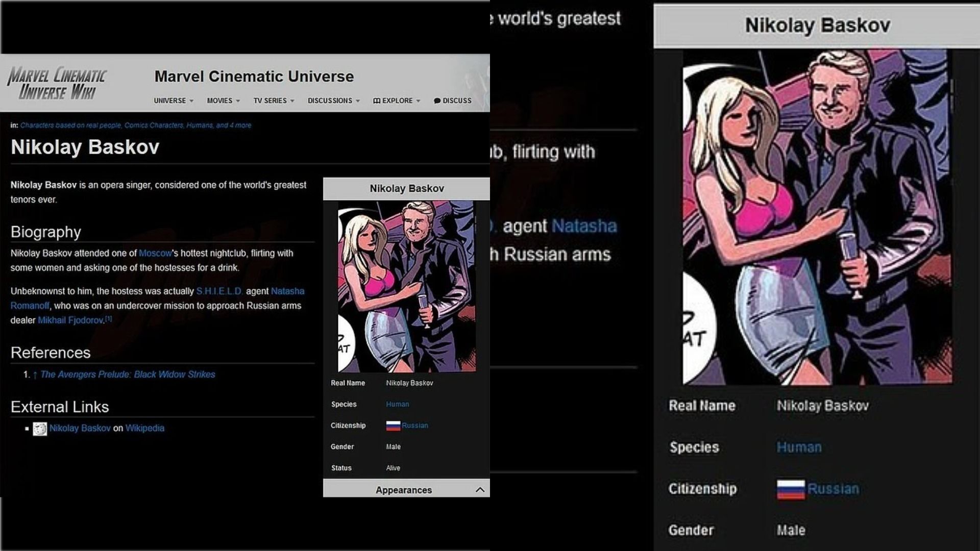
Task: Follow the Moscow link in Biography
Action: point(155,253)
